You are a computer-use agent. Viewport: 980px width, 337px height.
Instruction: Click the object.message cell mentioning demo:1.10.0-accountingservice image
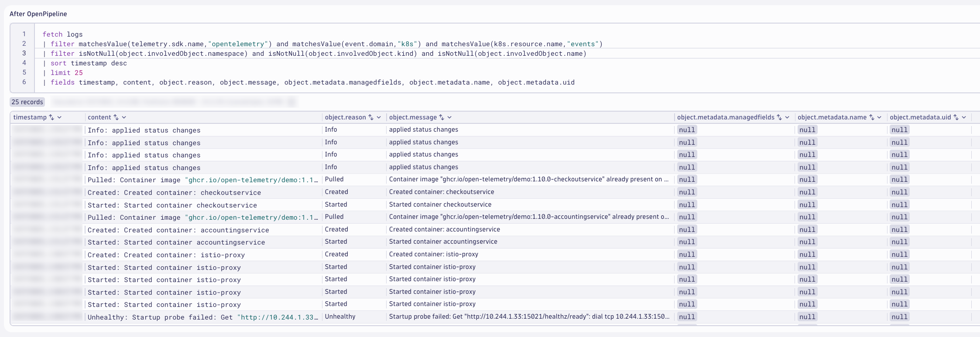(529, 217)
